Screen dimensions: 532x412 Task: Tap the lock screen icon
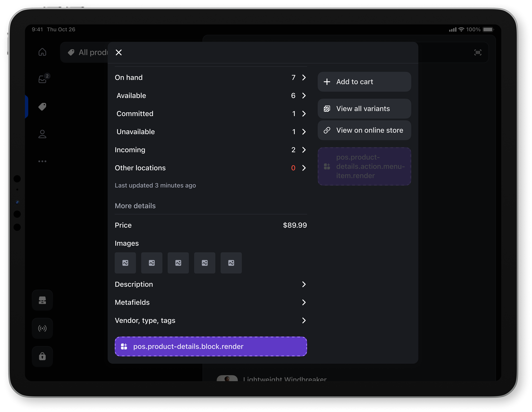(x=42, y=356)
